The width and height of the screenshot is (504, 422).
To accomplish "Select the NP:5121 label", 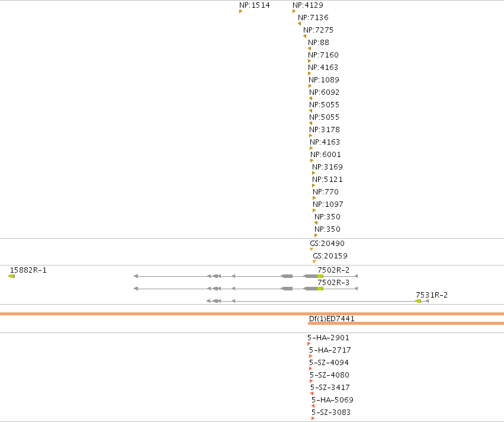I will pyautogui.click(x=328, y=180).
